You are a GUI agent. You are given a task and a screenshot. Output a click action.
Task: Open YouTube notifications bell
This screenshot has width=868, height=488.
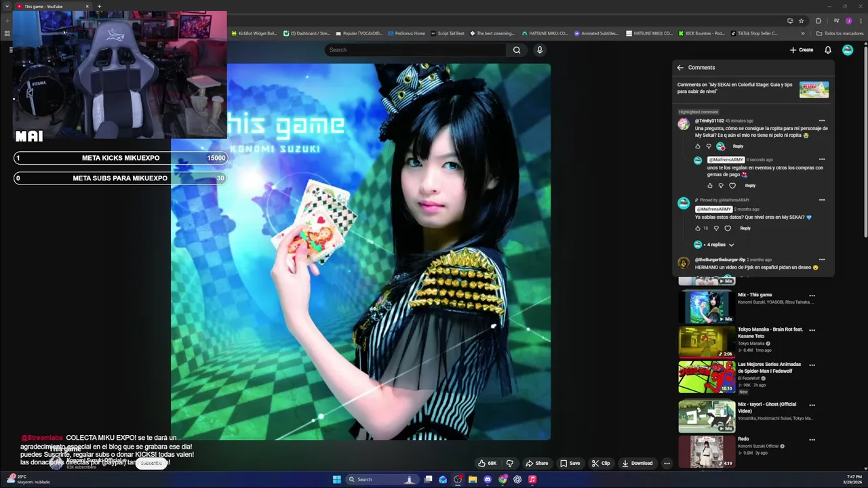(828, 49)
